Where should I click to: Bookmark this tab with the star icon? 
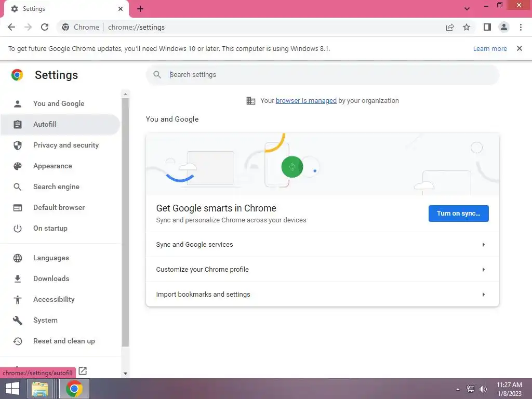coord(467,27)
